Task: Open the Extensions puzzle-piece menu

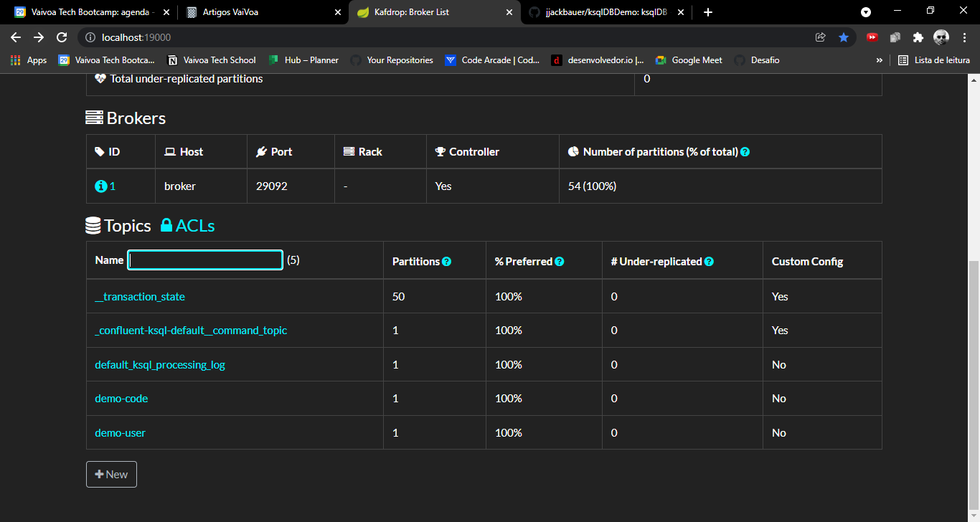Action: [x=918, y=37]
